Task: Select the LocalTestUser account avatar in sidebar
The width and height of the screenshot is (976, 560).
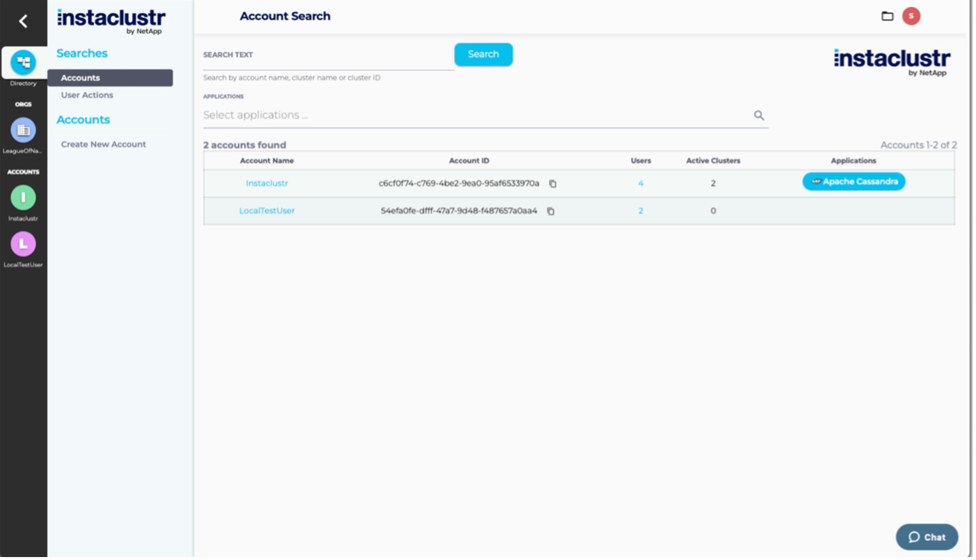Action: pyautogui.click(x=23, y=244)
